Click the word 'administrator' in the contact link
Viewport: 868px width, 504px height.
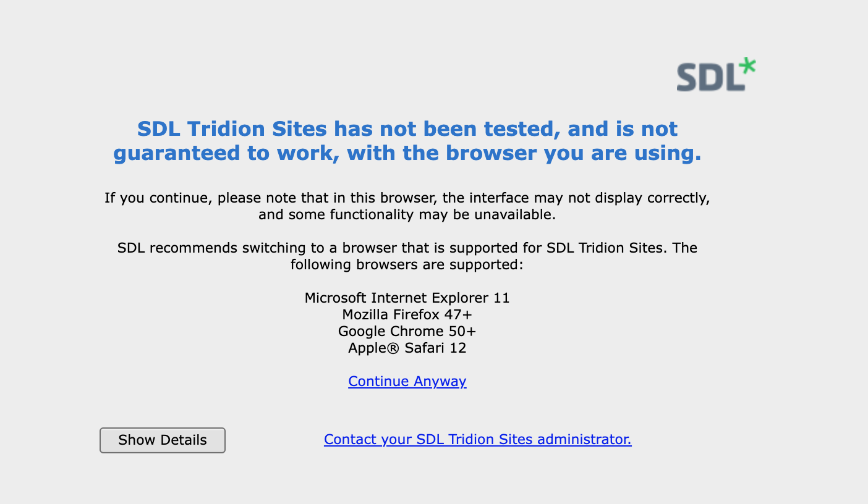click(584, 439)
